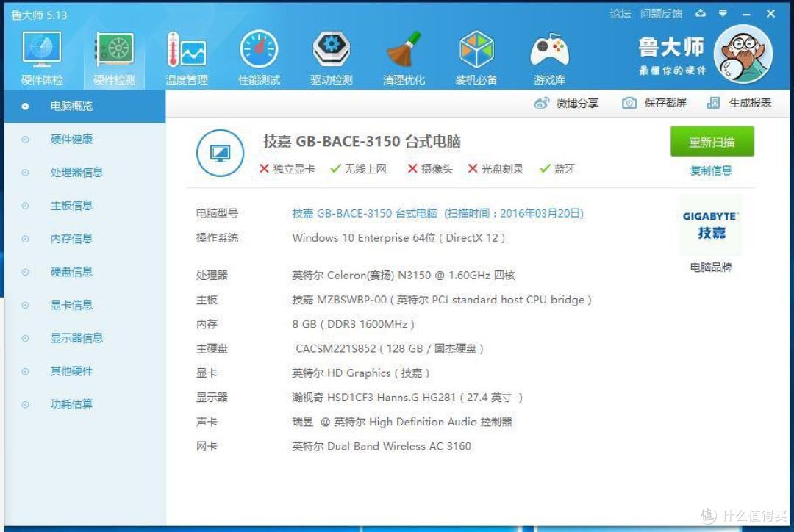Click the 复制信息 copy info link
This screenshot has height=532, width=794.
(x=711, y=170)
